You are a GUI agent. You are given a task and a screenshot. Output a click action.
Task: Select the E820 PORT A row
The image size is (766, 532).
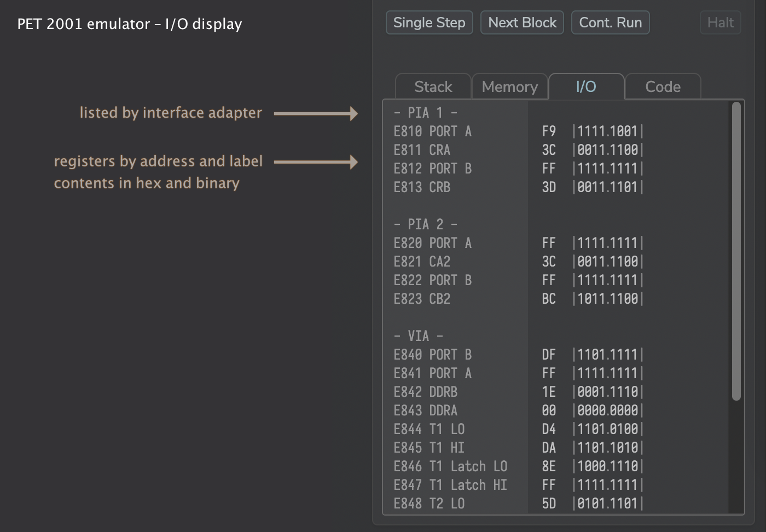(556, 243)
